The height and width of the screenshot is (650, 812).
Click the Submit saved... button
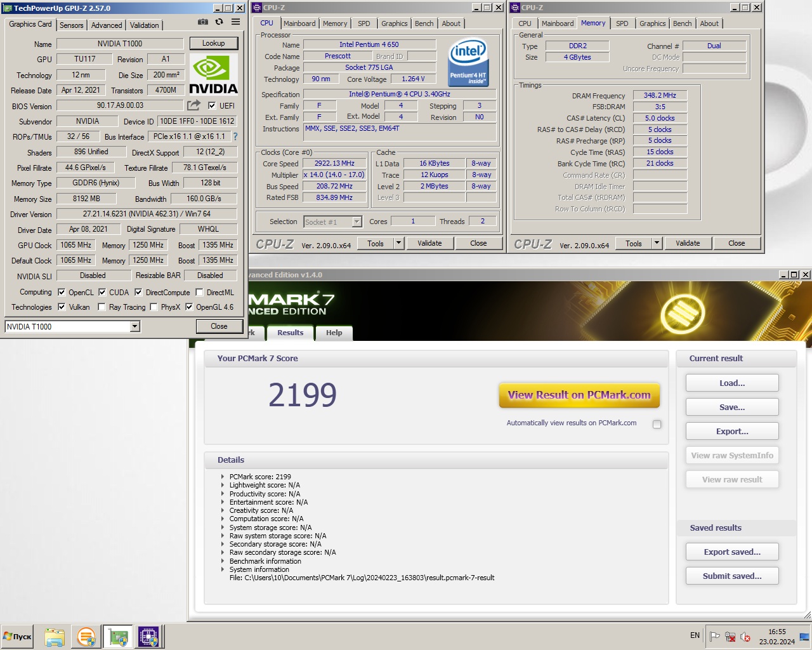(732, 576)
